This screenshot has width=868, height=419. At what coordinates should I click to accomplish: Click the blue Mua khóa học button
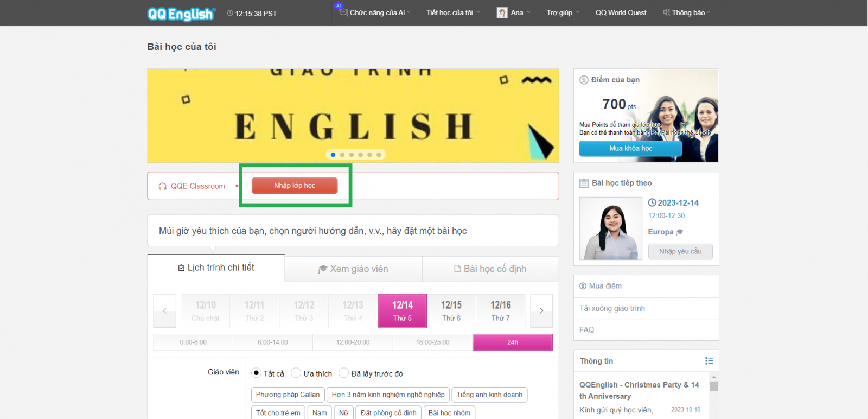630,148
